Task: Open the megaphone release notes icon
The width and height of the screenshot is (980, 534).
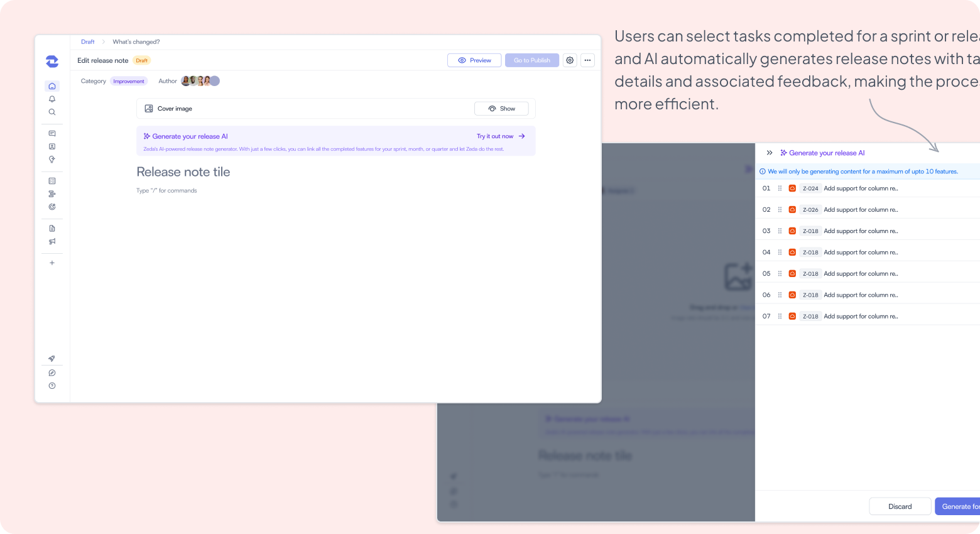Action: pos(52,241)
